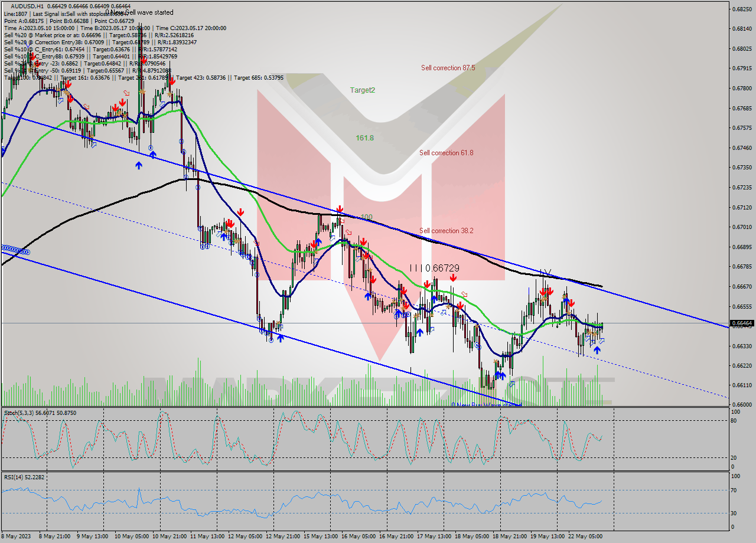Screen dimensions: 756x543
Task: Click the 0.67575 price axis label
Action: tap(742, 127)
